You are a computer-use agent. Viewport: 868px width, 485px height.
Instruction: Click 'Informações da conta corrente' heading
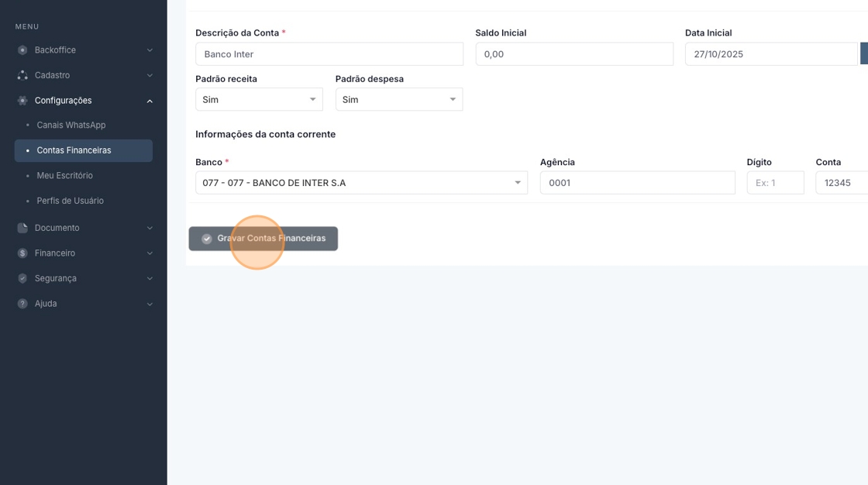click(265, 135)
